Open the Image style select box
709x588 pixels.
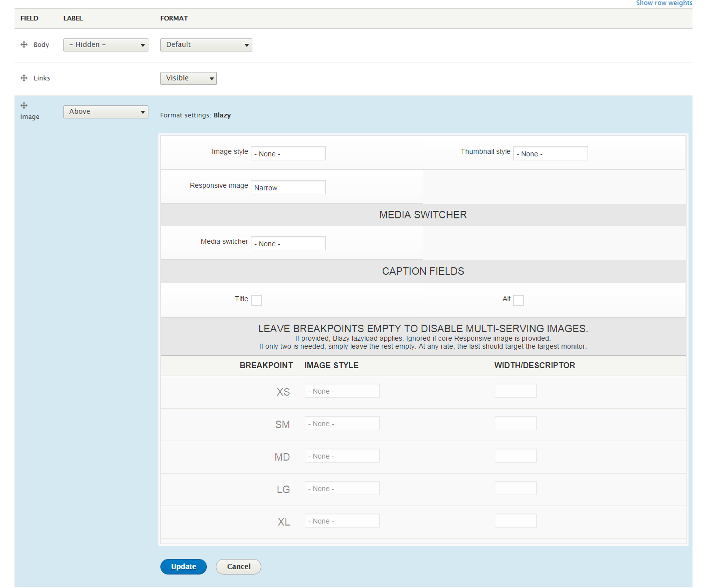288,153
